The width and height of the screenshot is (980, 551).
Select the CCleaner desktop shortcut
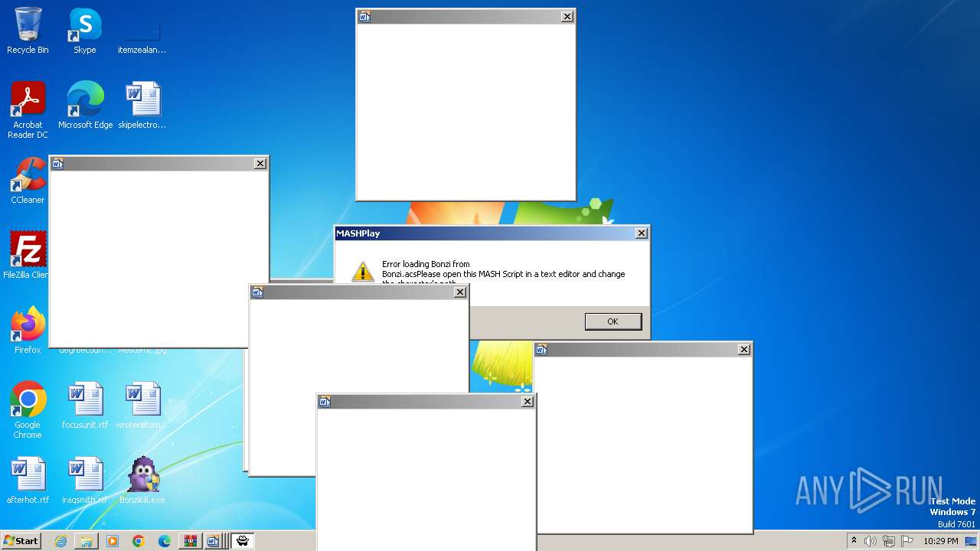[x=28, y=181]
